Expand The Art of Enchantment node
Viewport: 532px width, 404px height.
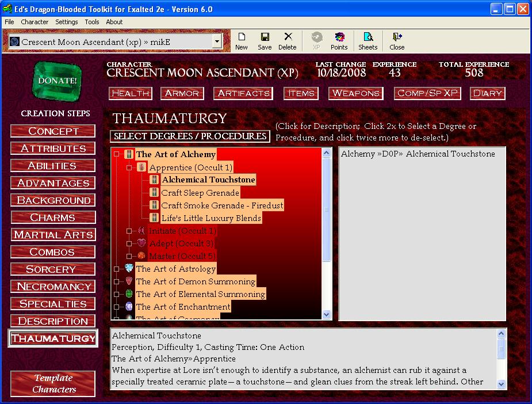(x=116, y=307)
